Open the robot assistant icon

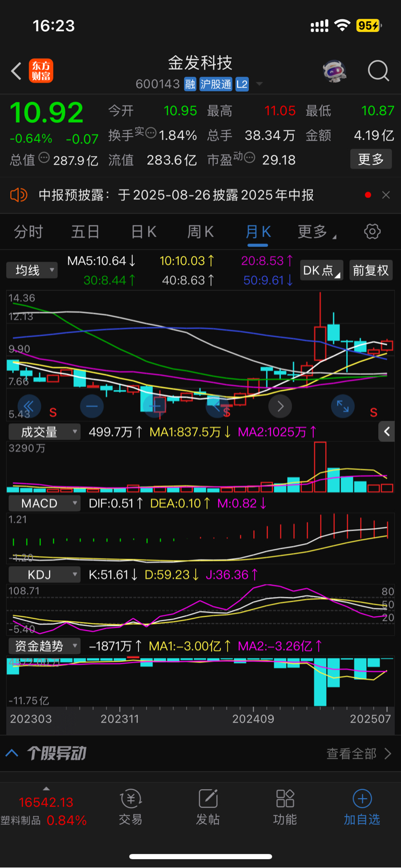click(x=334, y=71)
